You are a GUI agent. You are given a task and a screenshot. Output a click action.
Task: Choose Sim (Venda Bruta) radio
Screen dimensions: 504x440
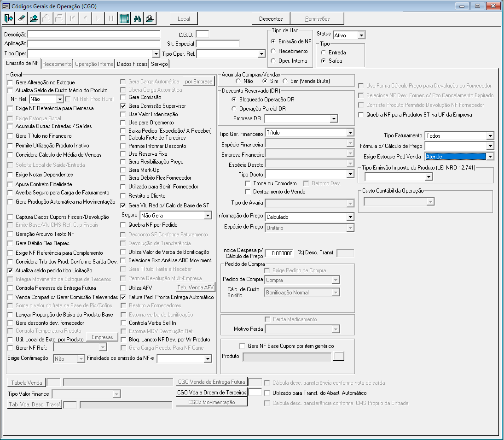[285, 81]
